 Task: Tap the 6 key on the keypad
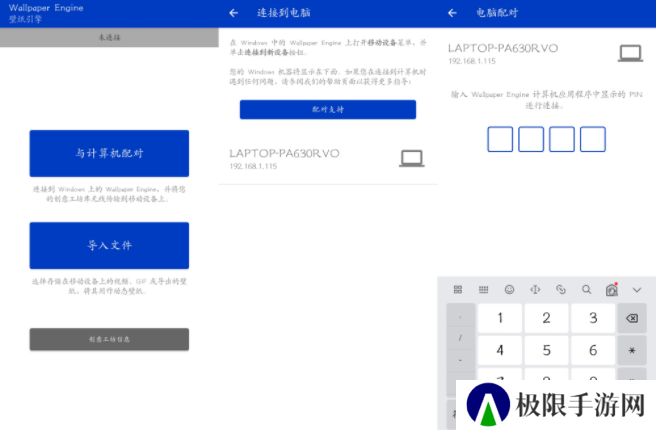593,350
